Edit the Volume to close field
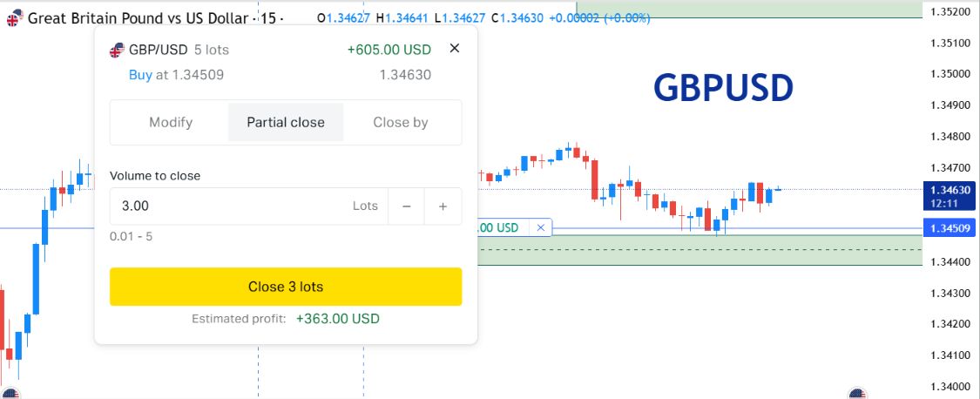Screen dimensions: 980x399 [249, 206]
